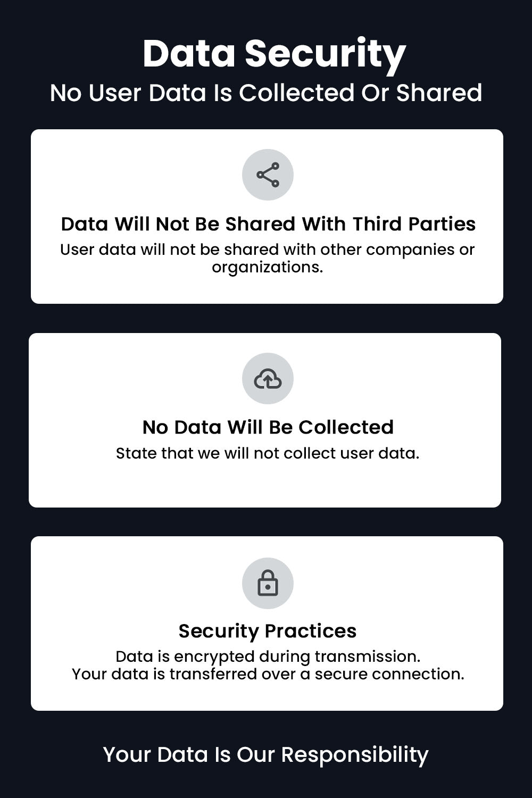Click the "User data will not be shared" description line

(267, 250)
